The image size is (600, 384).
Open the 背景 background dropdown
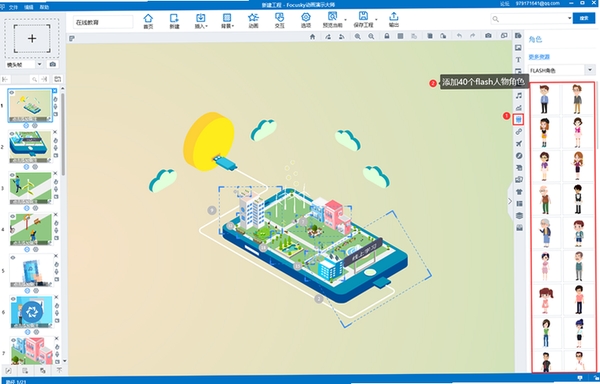(227, 21)
